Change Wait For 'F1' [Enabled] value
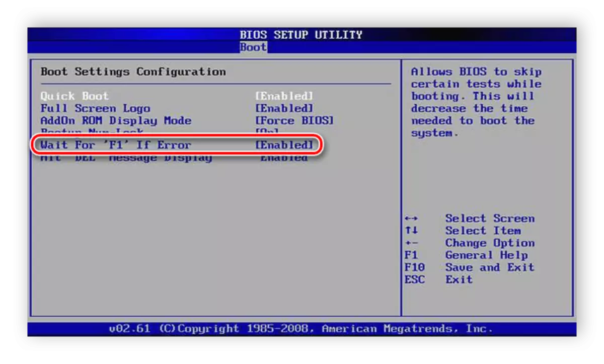 point(284,145)
